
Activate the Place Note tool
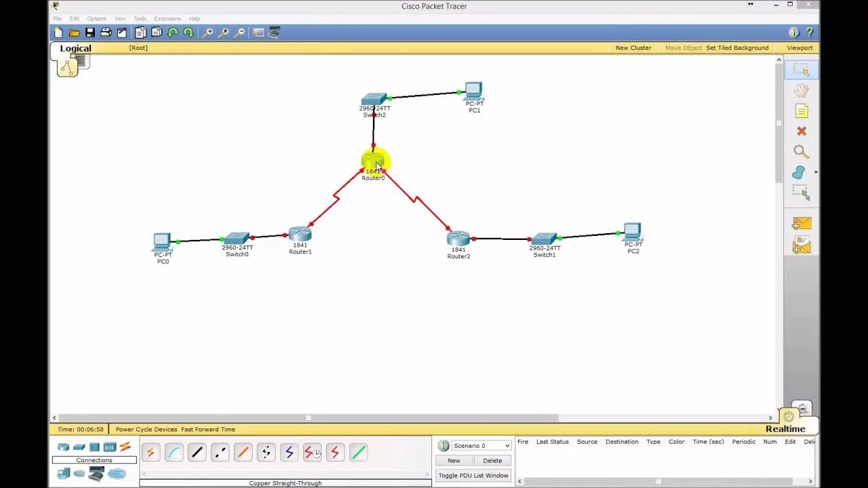click(802, 111)
